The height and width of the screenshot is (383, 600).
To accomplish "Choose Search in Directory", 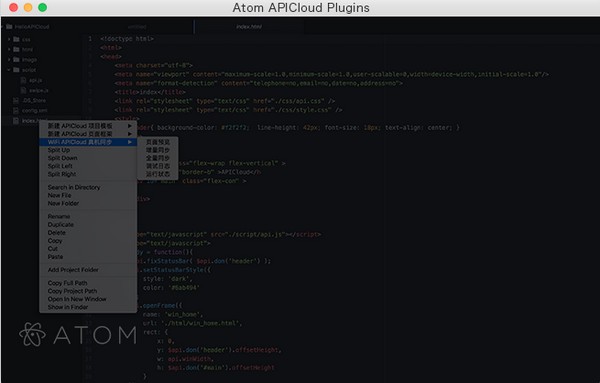I will (88, 187).
